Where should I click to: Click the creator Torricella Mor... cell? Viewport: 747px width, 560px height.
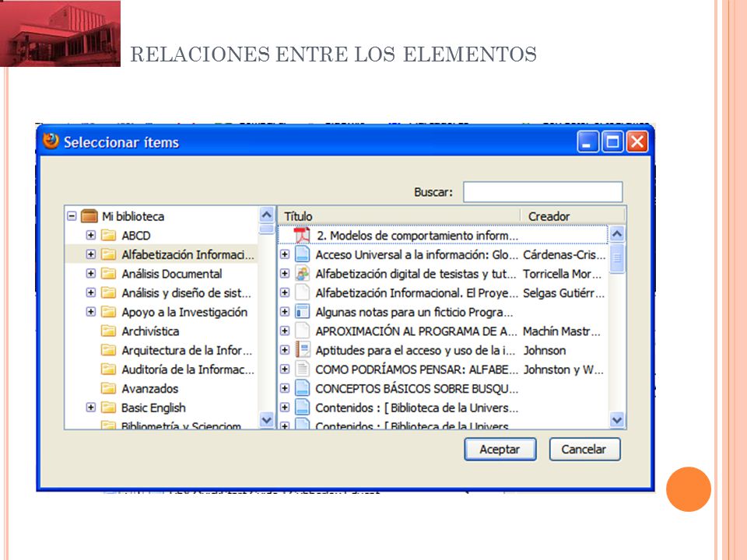click(562, 274)
